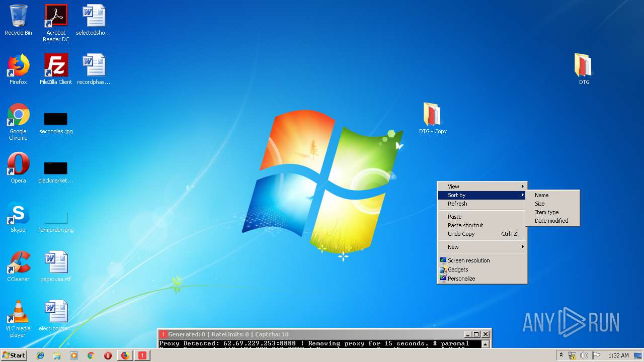Sort desktop icons by Name
This screenshot has height=362, width=644.
pyautogui.click(x=552, y=195)
